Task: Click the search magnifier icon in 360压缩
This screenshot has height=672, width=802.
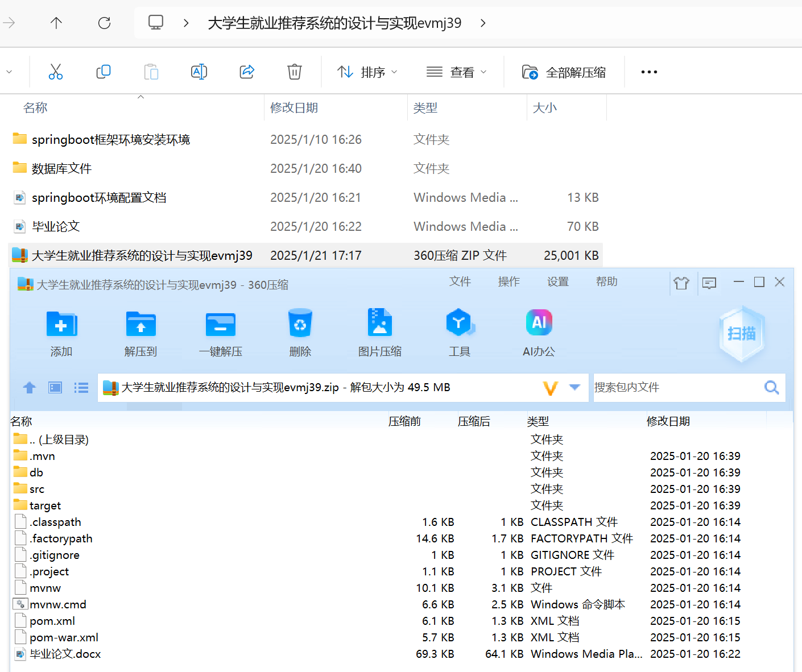Action: (x=772, y=387)
